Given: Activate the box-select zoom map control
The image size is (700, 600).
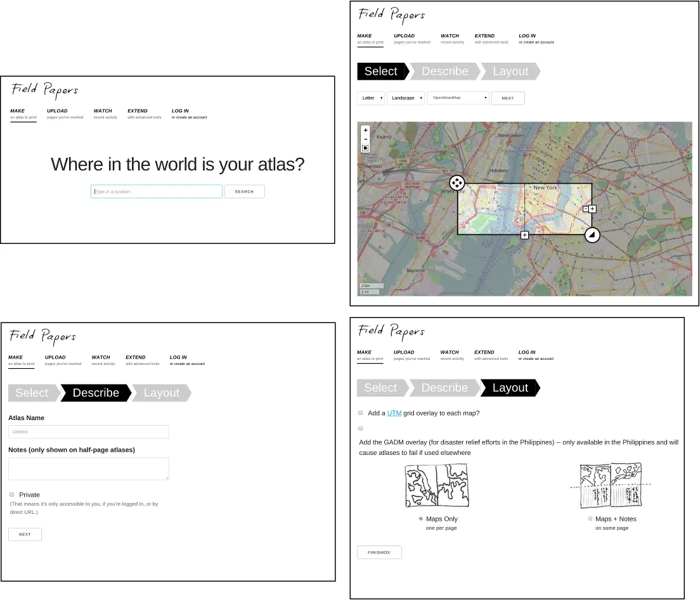Looking at the screenshot, I should point(366,148).
